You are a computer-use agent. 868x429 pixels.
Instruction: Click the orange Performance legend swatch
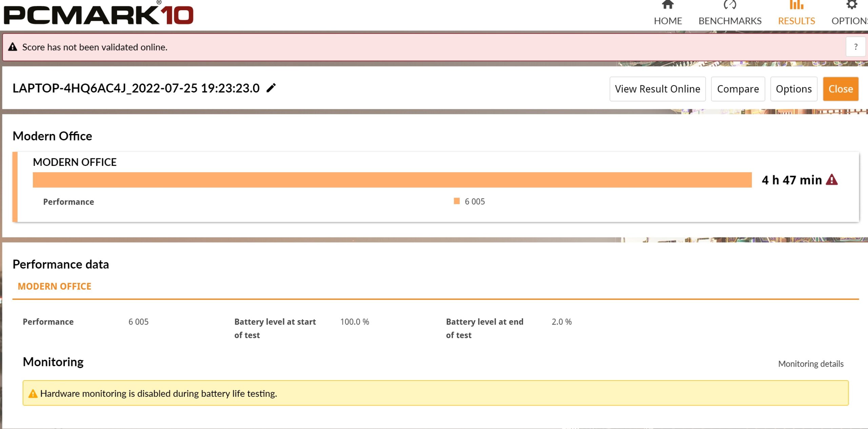pos(457,201)
